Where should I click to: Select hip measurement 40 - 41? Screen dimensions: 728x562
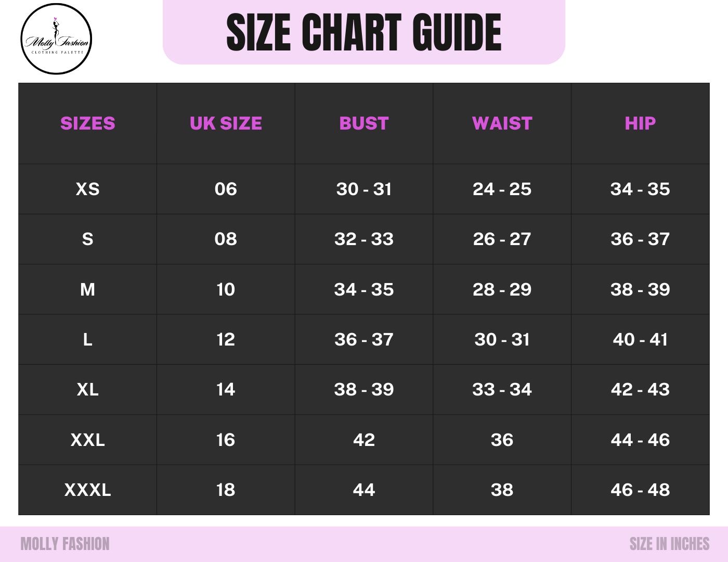pyautogui.click(x=640, y=339)
